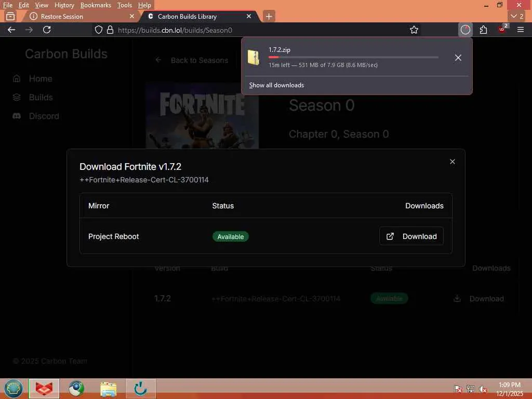Viewport: 532px width, 399px height.
Task: Toggle the downloads panel button
Action: pyautogui.click(x=465, y=30)
